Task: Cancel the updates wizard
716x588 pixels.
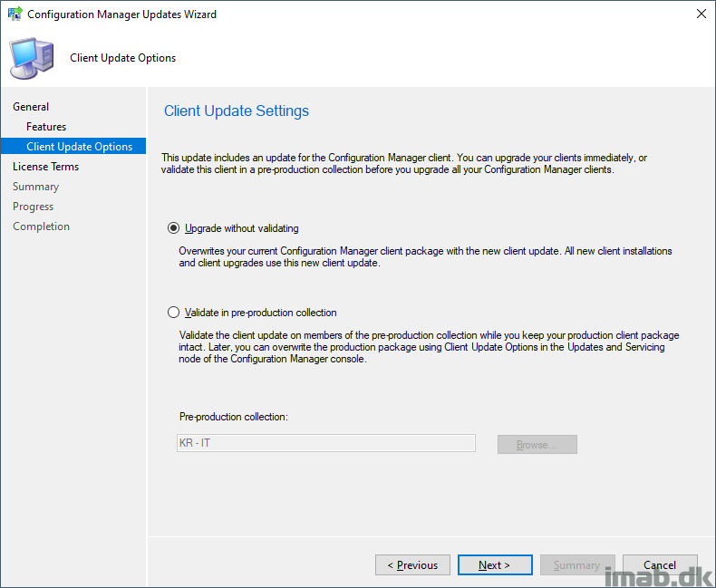Action: point(661,565)
